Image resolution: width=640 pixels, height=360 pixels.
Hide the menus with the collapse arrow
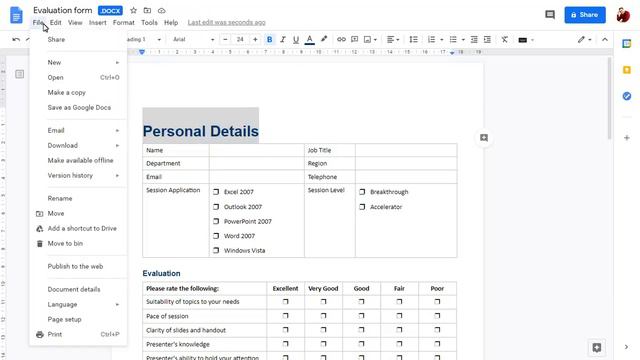point(605,40)
